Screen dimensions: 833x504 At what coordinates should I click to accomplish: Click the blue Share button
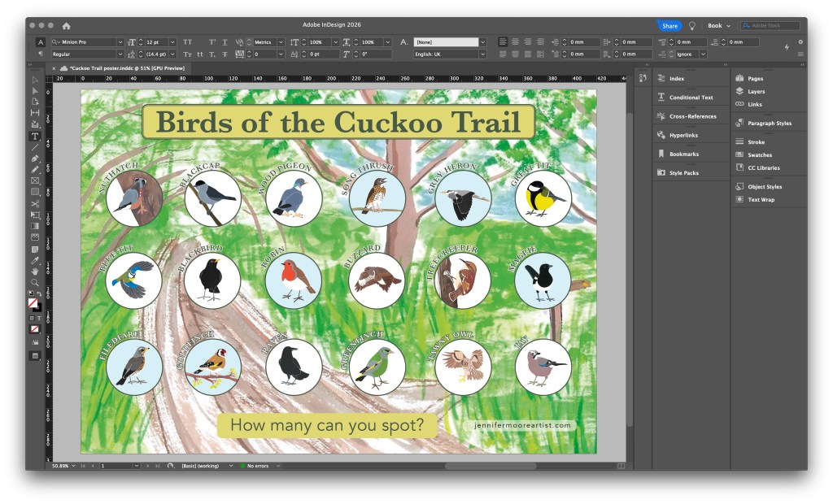point(669,25)
